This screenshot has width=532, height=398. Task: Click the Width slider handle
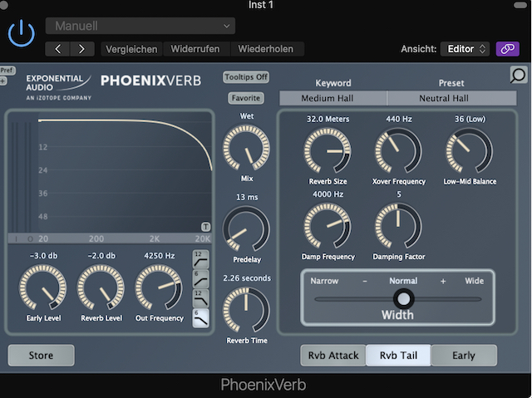click(403, 299)
